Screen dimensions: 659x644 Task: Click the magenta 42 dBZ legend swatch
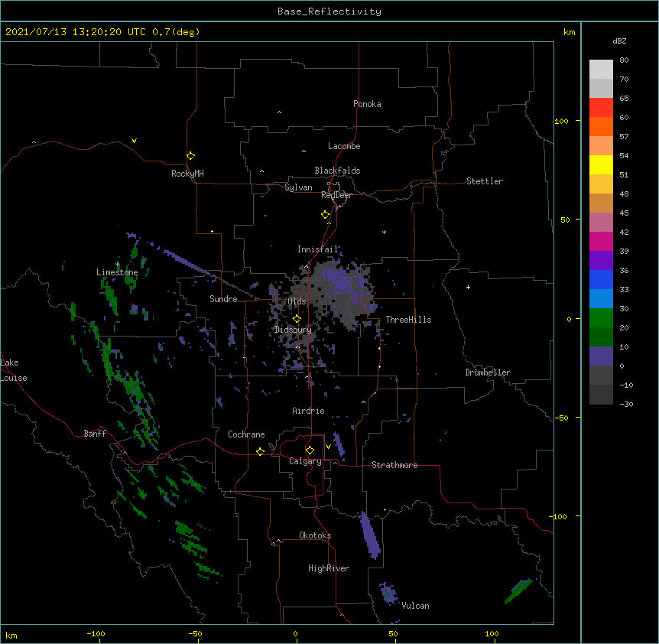(601, 241)
